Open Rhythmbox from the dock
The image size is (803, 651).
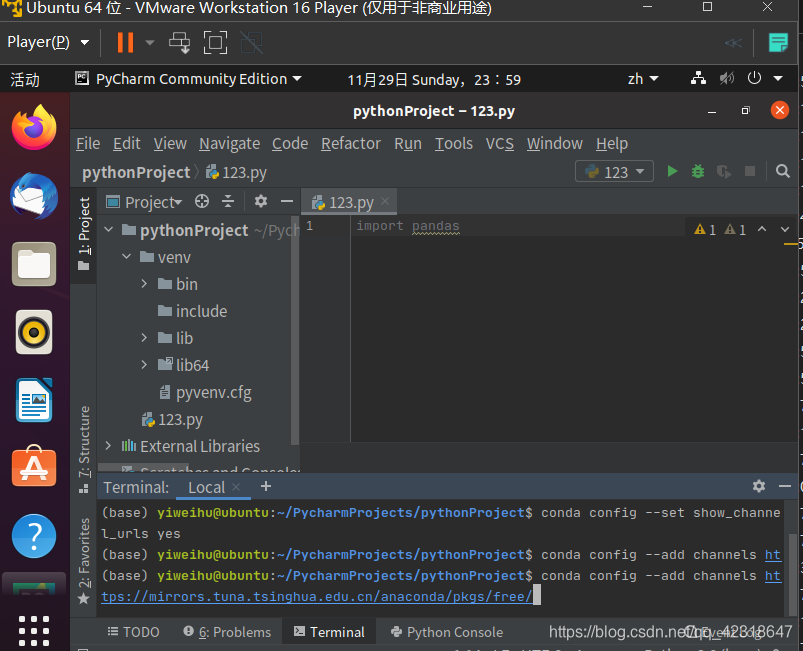click(x=34, y=332)
